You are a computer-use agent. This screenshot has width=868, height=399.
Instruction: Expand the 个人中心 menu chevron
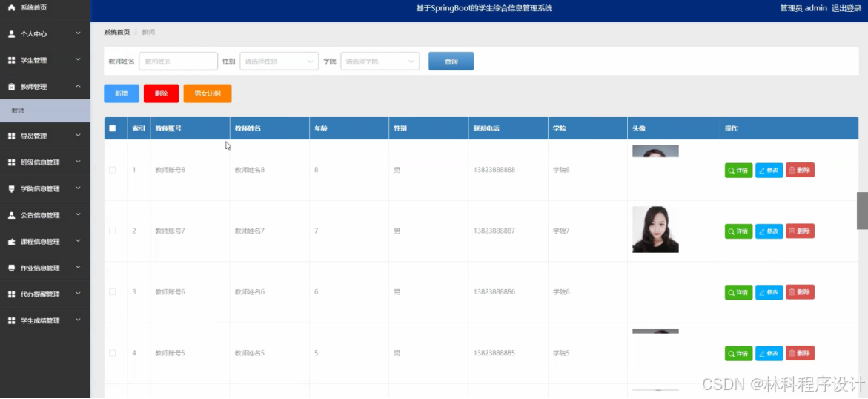78,33
